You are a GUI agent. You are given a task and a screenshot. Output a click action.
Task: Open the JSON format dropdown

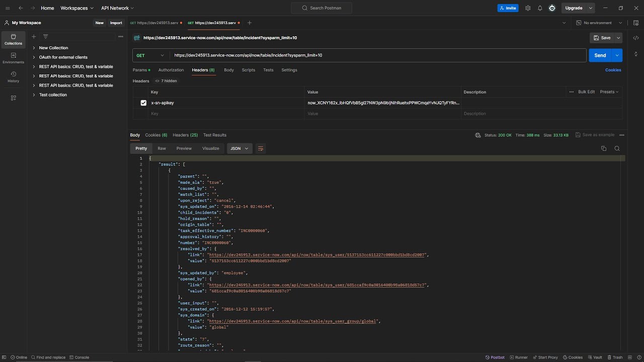pyautogui.click(x=239, y=148)
